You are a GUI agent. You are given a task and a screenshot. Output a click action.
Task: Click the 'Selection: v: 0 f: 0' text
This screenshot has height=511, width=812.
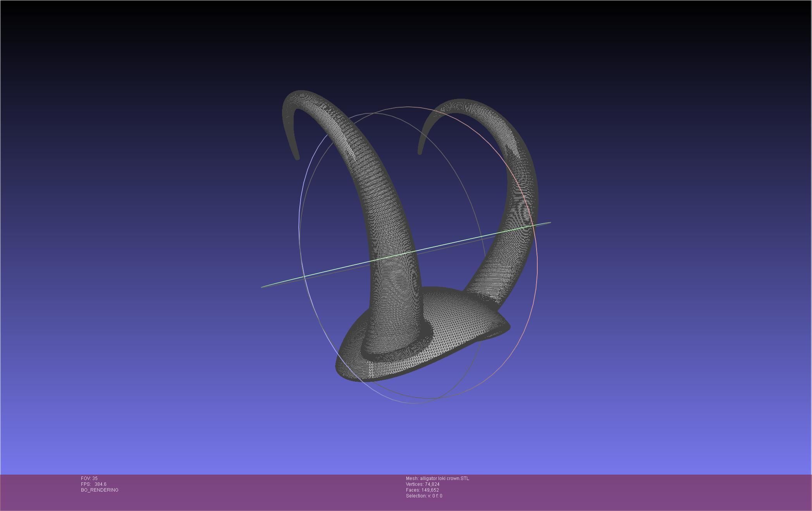click(424, 496)
